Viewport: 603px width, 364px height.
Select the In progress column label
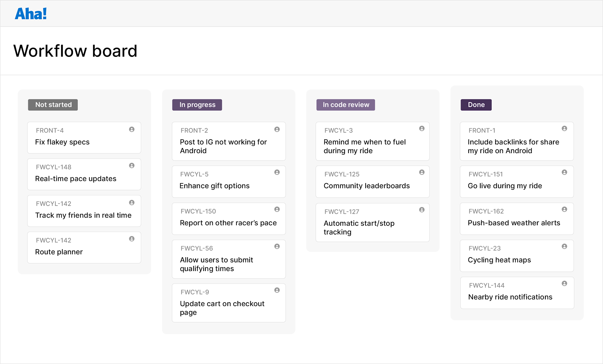(x=197, y=105)
